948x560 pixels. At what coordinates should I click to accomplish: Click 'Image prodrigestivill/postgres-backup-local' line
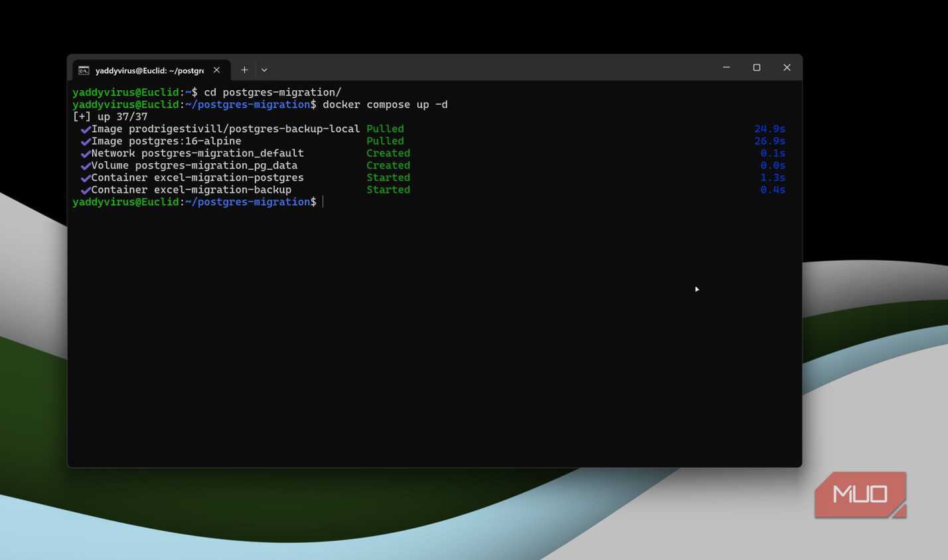pos(226,129)
